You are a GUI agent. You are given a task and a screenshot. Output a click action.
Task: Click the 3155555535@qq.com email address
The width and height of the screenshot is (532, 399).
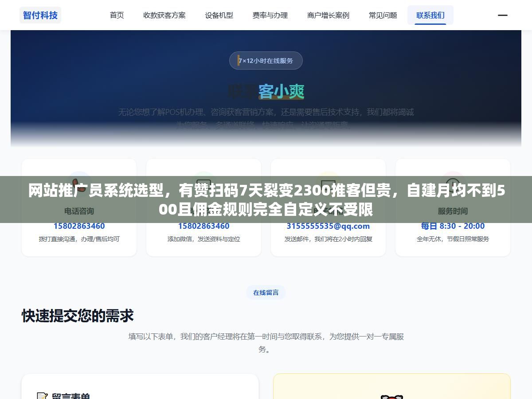pyautogui.click(x=328, y=226)
